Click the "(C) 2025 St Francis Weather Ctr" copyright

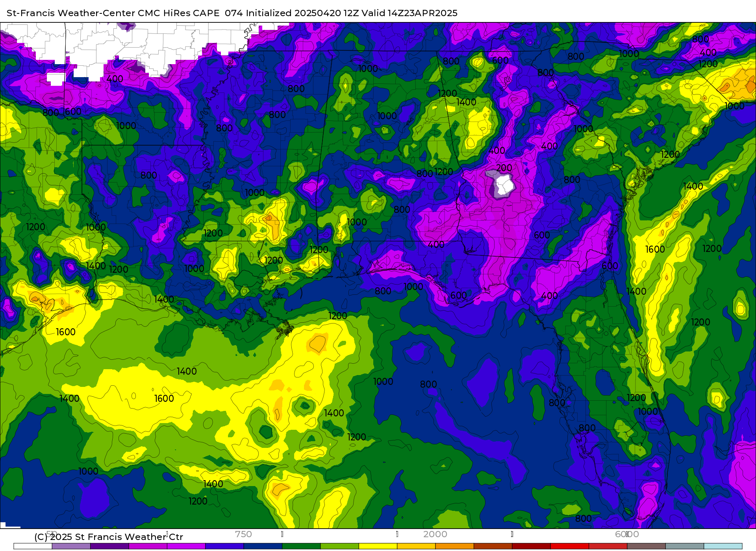point(109,537)
